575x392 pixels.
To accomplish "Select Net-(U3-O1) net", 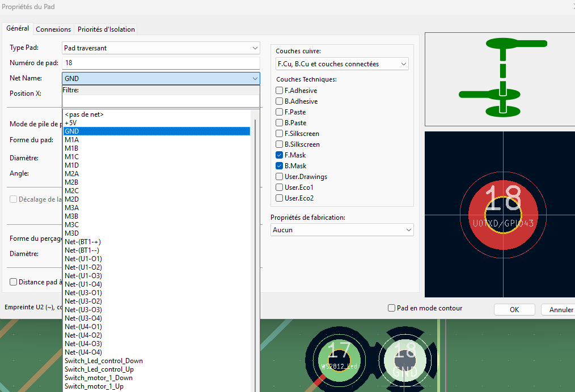I will click(157, 293).
